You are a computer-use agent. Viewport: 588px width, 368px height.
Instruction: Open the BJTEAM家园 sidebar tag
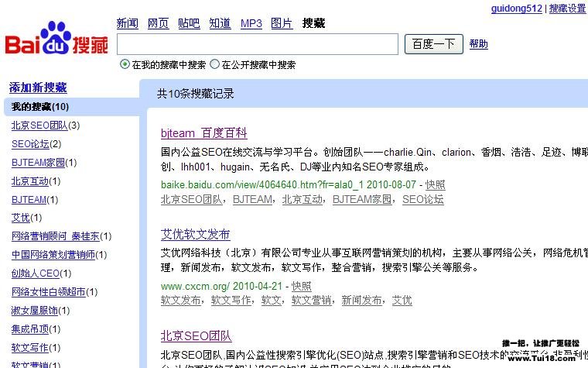click(38, 163)
